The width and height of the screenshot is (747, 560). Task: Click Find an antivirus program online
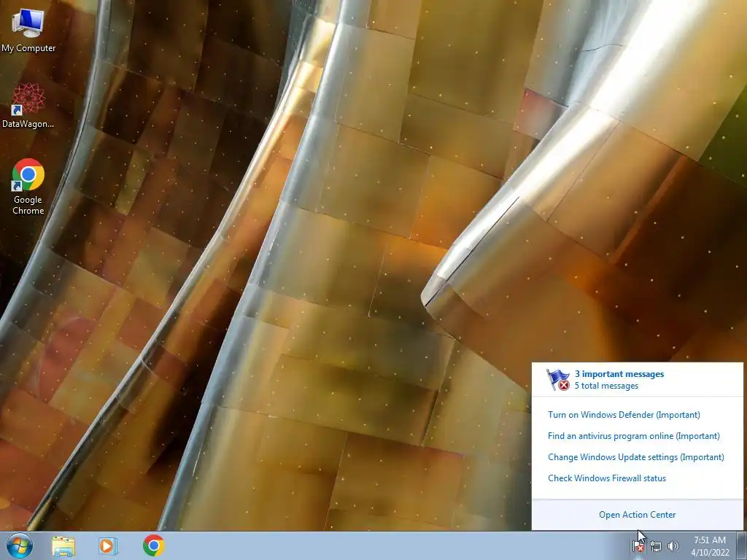point(634,436)
